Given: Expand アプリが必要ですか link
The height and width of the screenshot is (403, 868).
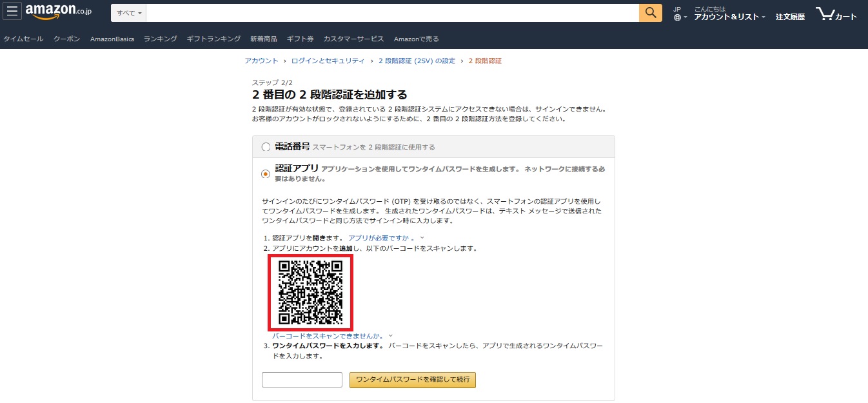Looking at the screenshot, I should pyautogui.click(x=386, y=238).
